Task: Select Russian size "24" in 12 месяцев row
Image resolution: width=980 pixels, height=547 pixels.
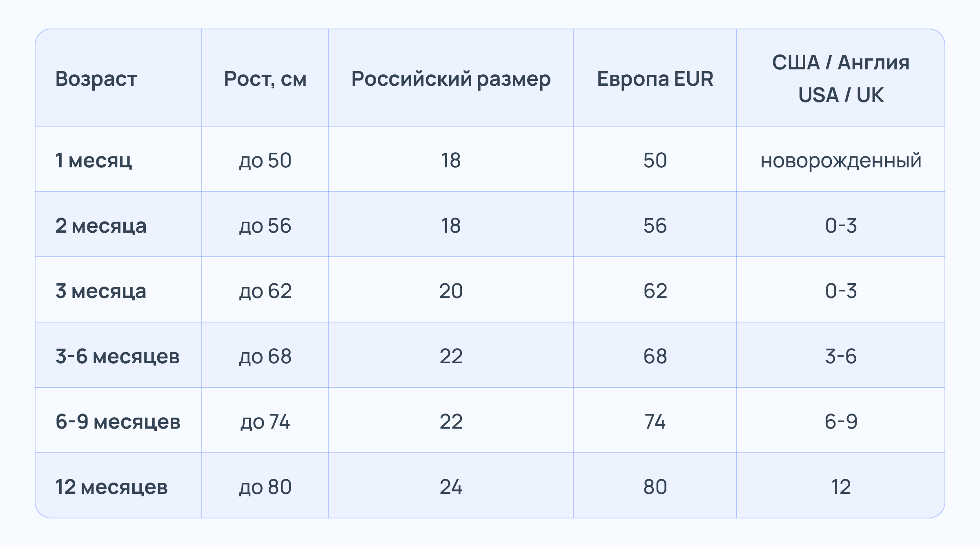Action: click(x=451, y=487)
